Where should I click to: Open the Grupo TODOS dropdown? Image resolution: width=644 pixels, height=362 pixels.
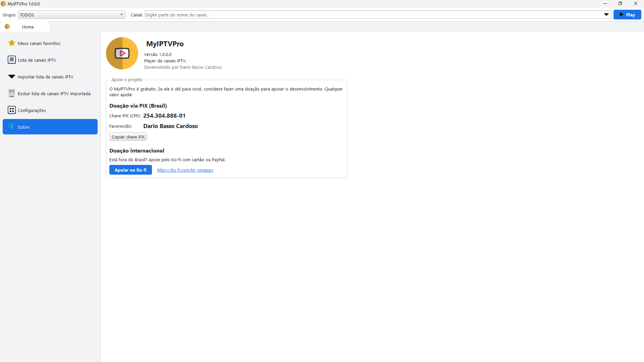click(x=71, y=15)
